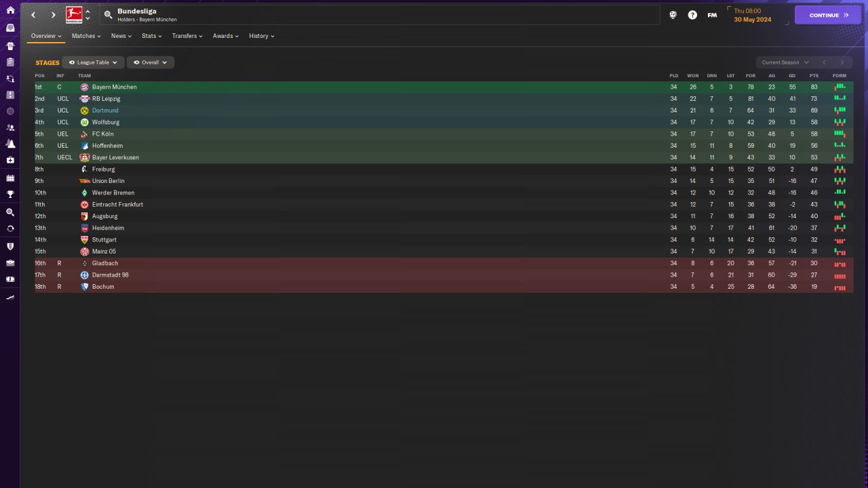Screen dimensions: 868x488
Task: Open the Current Season dropdown
Action: pyautogui.click(x=785, y=62)
